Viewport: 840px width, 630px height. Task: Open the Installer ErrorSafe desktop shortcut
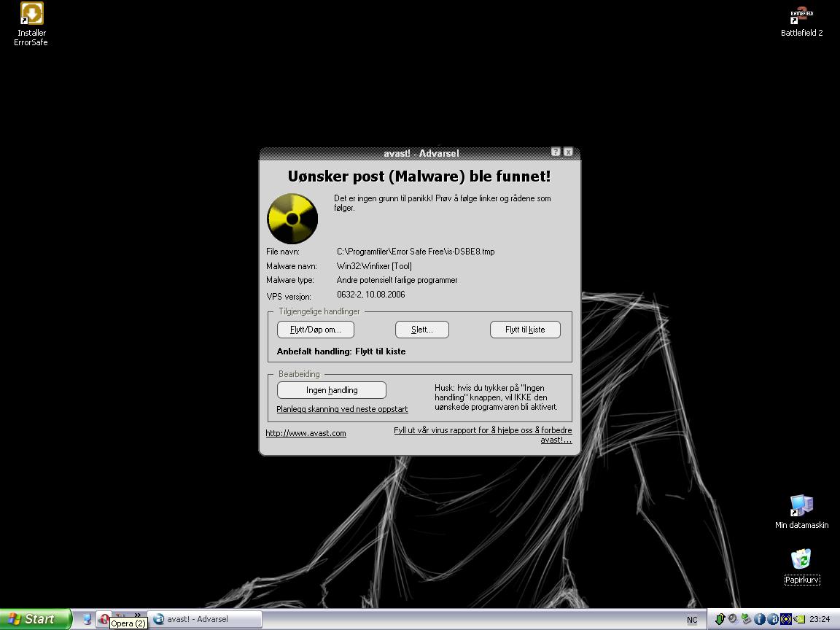coord(31,24)
